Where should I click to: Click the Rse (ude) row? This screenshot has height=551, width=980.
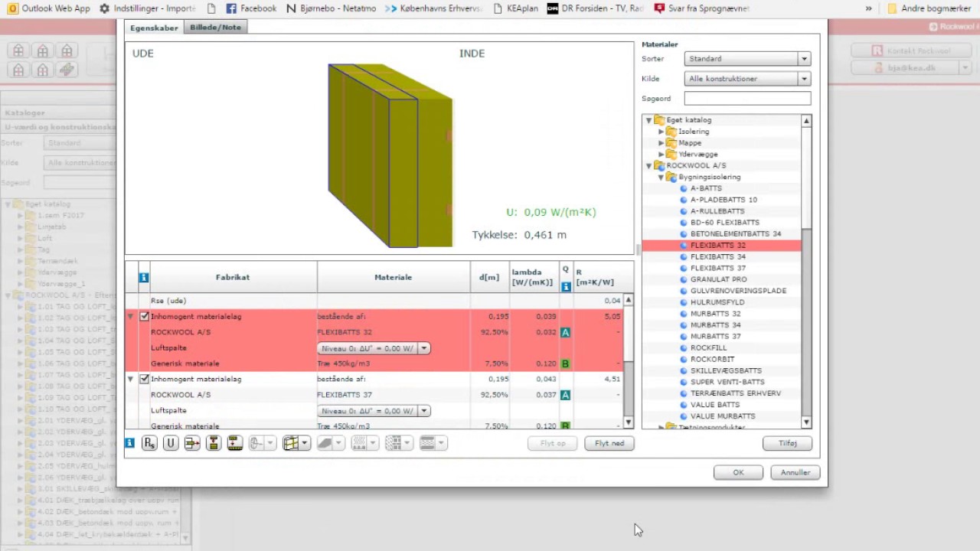pos(374,301)
